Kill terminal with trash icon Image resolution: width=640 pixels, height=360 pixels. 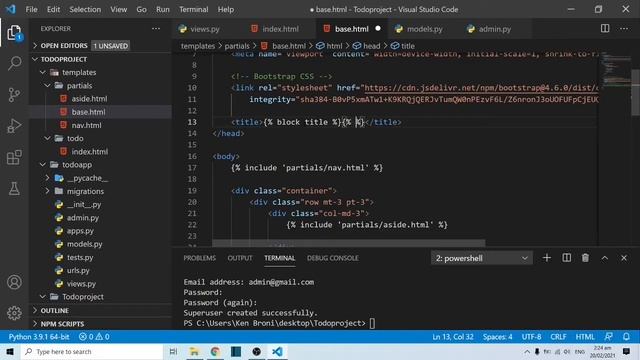(585, 258)
